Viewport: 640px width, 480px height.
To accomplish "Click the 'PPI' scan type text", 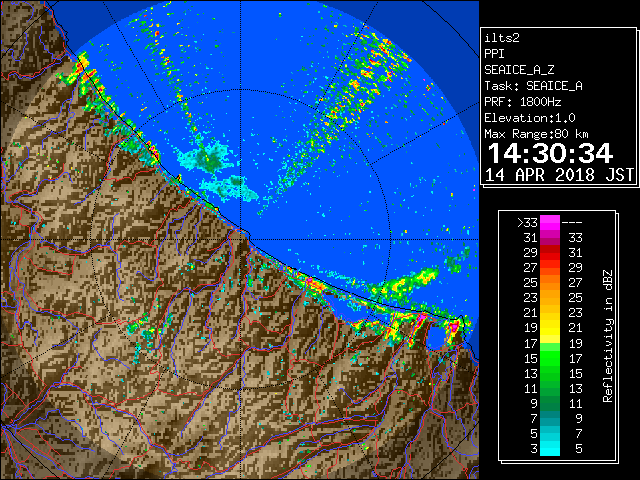I will coord(494,54).
